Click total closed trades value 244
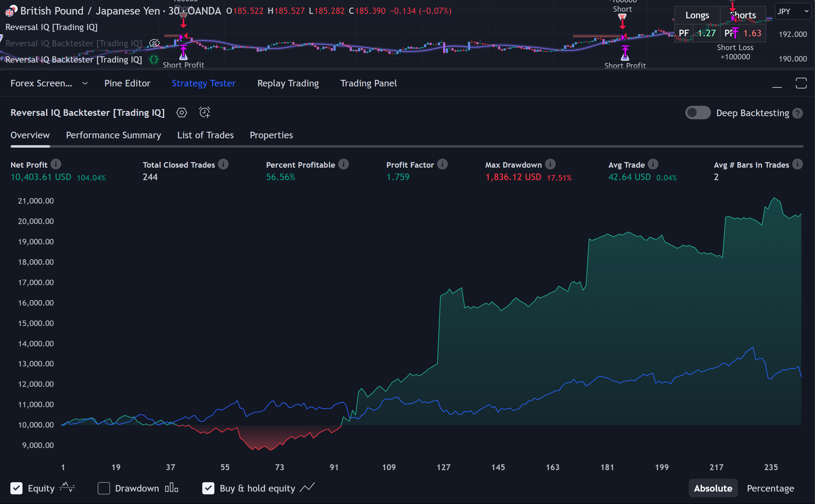The image size is (815, 504). [150, 177]
